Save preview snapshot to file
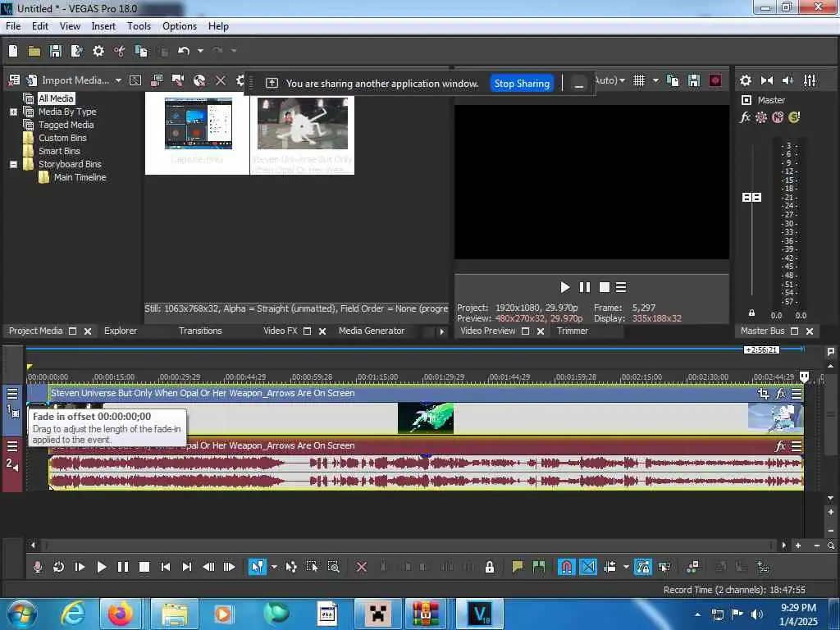Image resolution: width=840 pixels, height=630 pixels. click(x=694, y=80)
